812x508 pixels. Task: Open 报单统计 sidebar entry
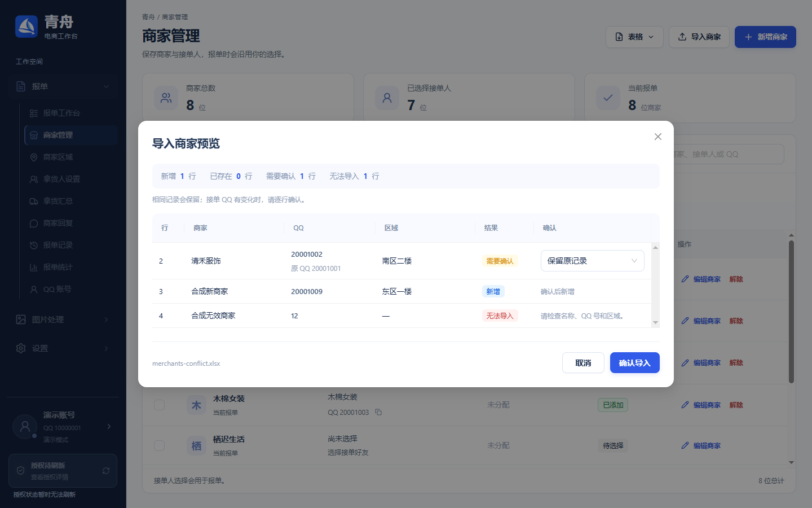(71, 267)
